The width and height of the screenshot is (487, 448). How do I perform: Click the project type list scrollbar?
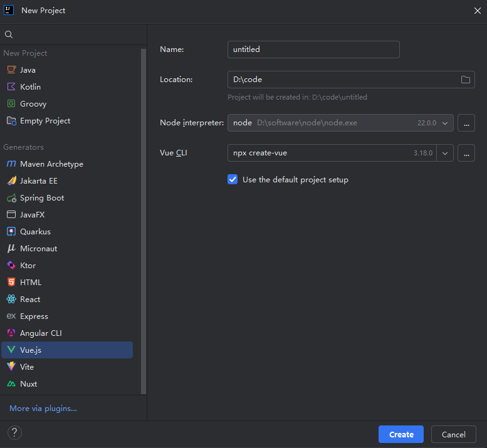[143, 221]
